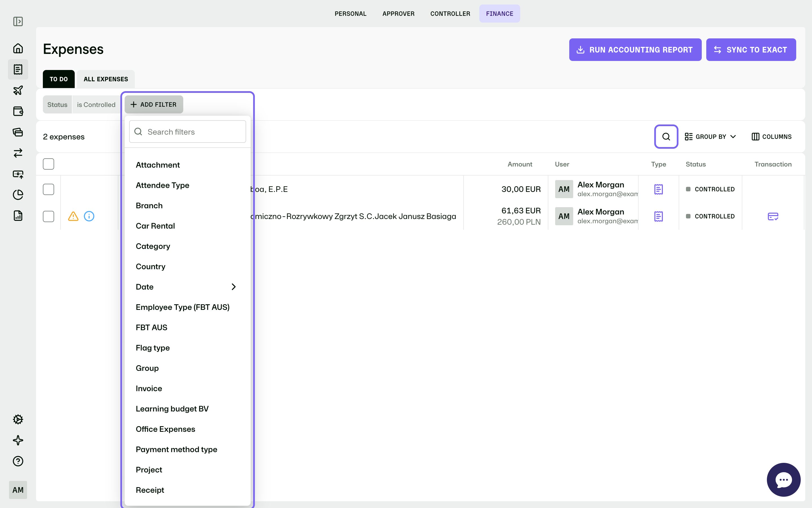Choose the Payment method type filter
812x508 pixels.
(x=187, y=449)
